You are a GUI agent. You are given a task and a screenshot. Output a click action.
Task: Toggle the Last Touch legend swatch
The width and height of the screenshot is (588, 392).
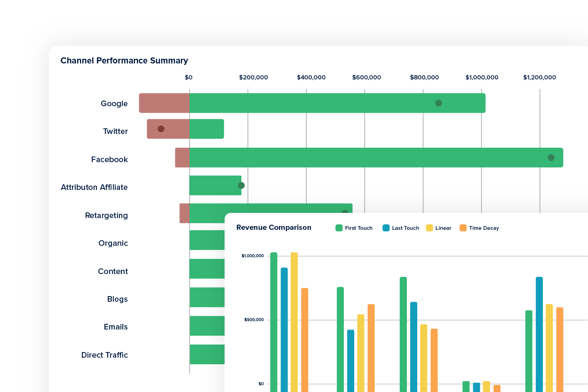386,228
